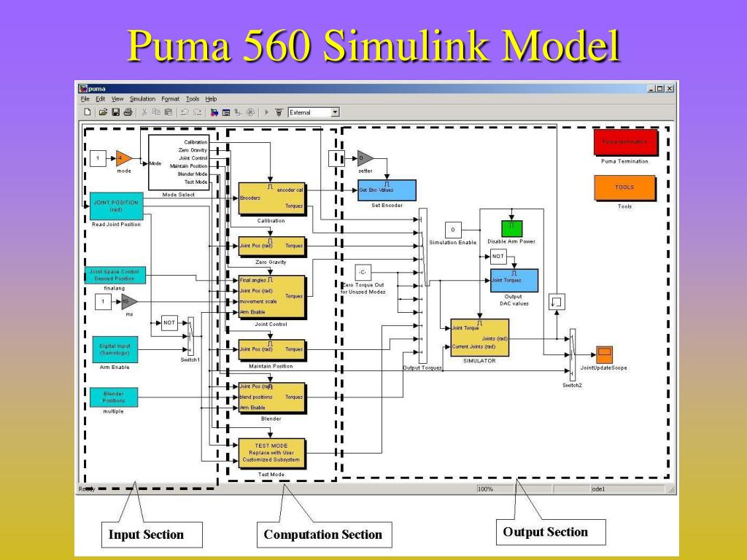Click the 100% zoom status field
Image resolution: width=747 pixels, height=560 pixels.
click(495, 489)
